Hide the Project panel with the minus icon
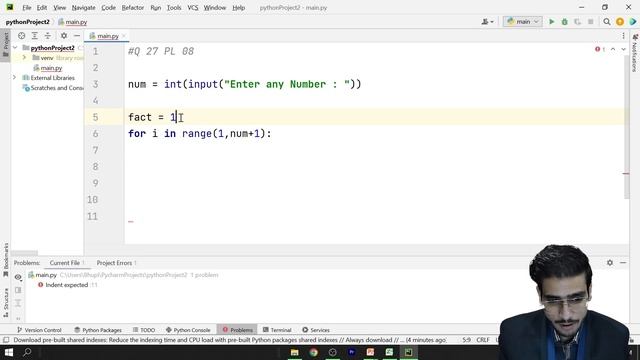This screenshot has width=640, height=360. (77, 36)
